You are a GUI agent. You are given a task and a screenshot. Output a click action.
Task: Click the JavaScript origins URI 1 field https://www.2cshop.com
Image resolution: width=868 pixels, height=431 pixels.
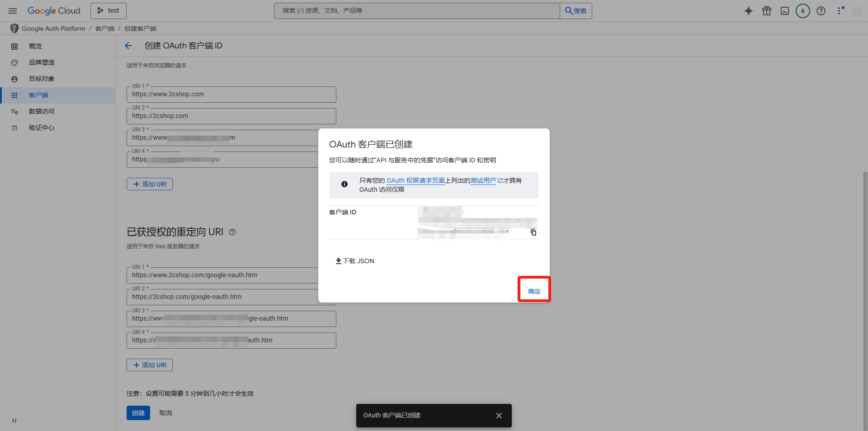coord(231,94)
